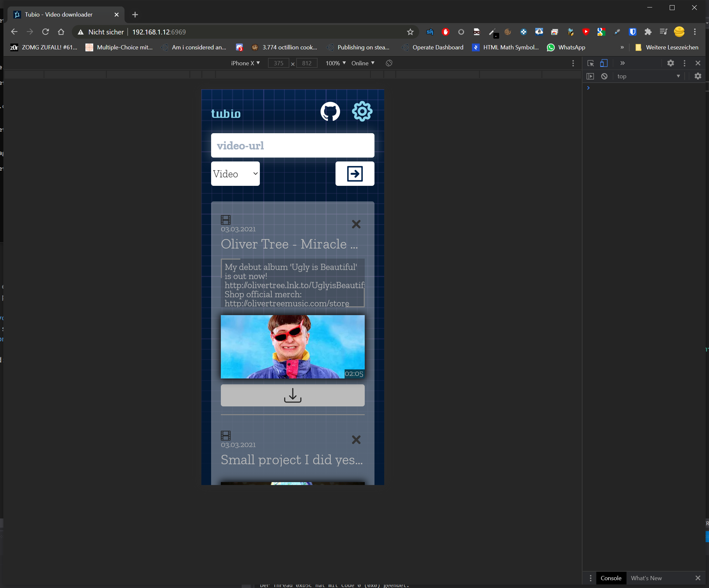Click the video-url input field
The height and width of the screenshot is (588, 709).
click(292, 146)
